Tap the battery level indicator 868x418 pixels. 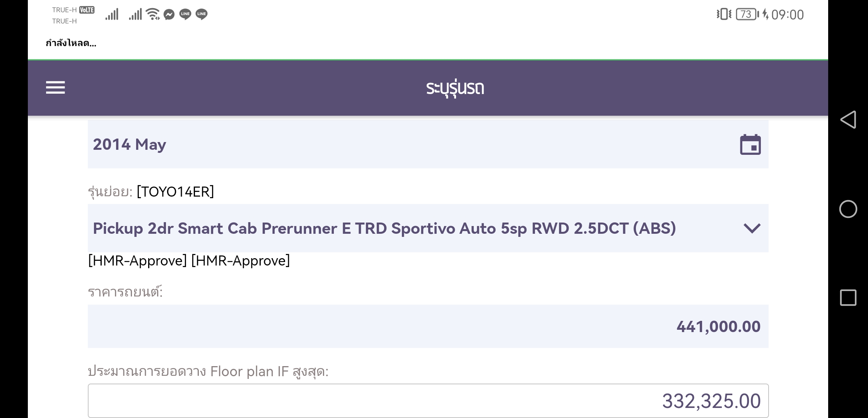point(747,14)
